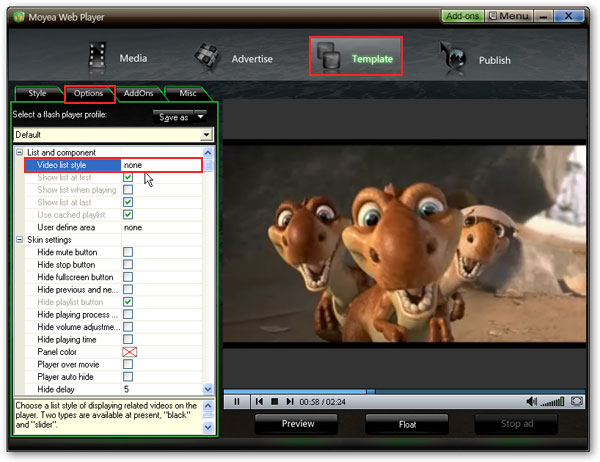Toggle Show list when playing checkbox
Screen dimensions: 600x462
click(x=128, y=189)
